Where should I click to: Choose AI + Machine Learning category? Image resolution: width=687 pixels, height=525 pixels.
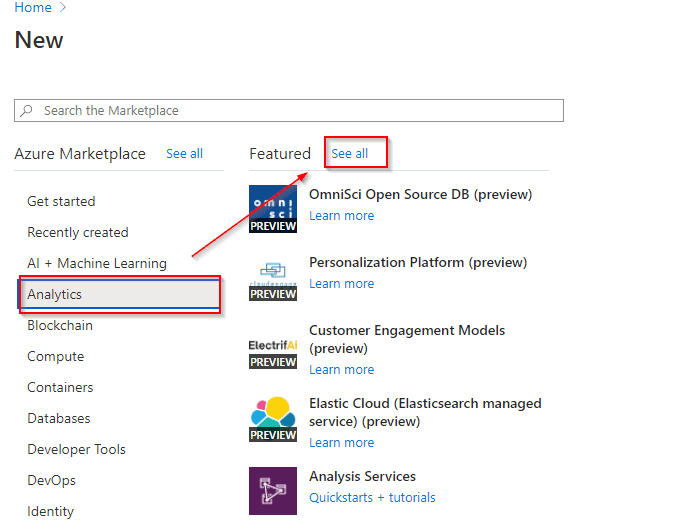coord(97,263)
